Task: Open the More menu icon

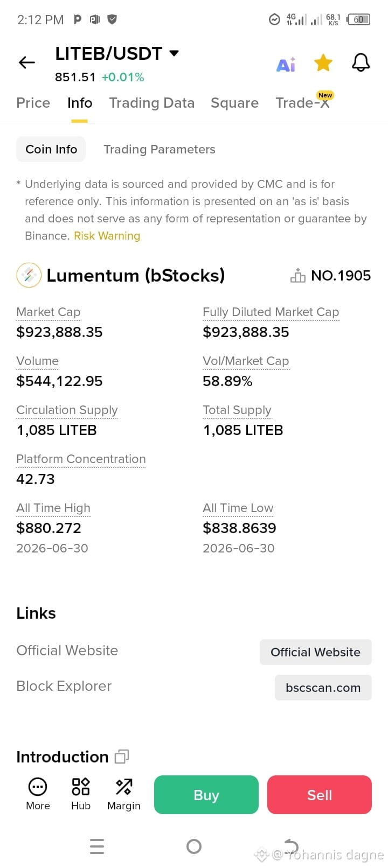Action: point(38,794)
